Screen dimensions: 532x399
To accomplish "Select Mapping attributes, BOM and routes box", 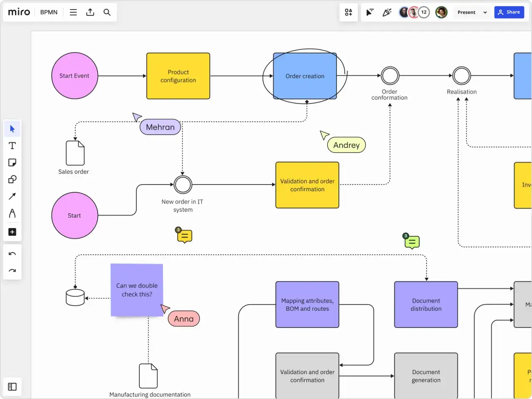I will point(307,305).
